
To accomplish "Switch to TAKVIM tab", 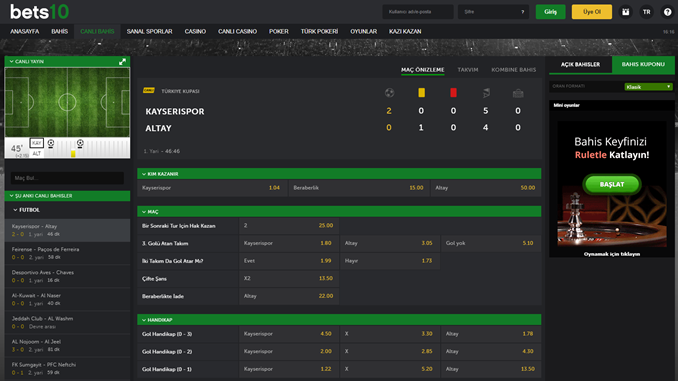I will click(468, 70).
